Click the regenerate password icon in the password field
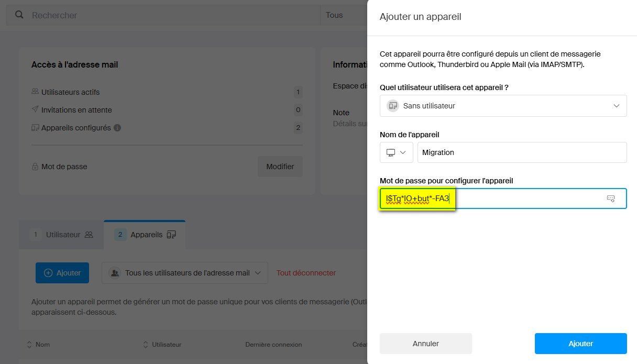 point(610,198)
